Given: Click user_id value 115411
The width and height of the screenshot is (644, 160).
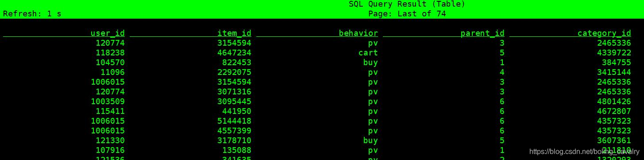Looking at the screenshot, I should [x=110, y=111].
